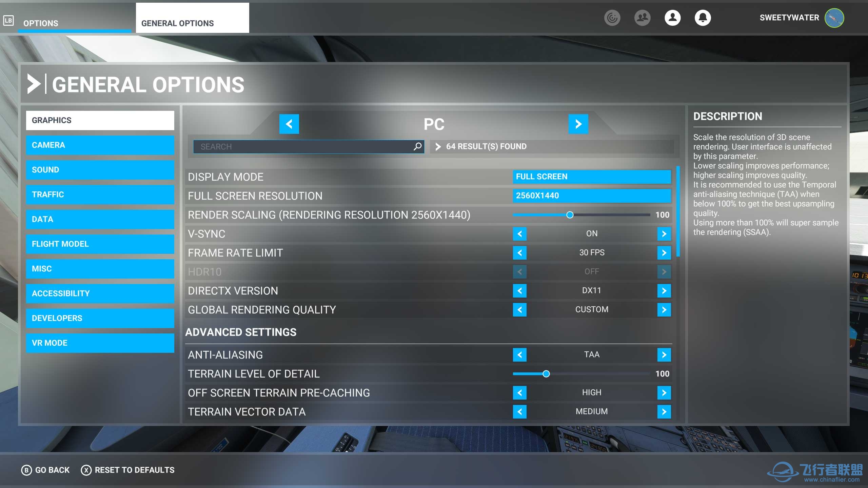Click the spiral activity icon in header

point(612,18)
